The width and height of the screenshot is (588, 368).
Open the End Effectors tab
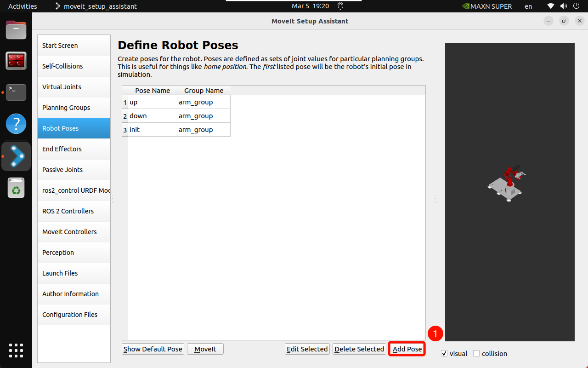point(74,149)
